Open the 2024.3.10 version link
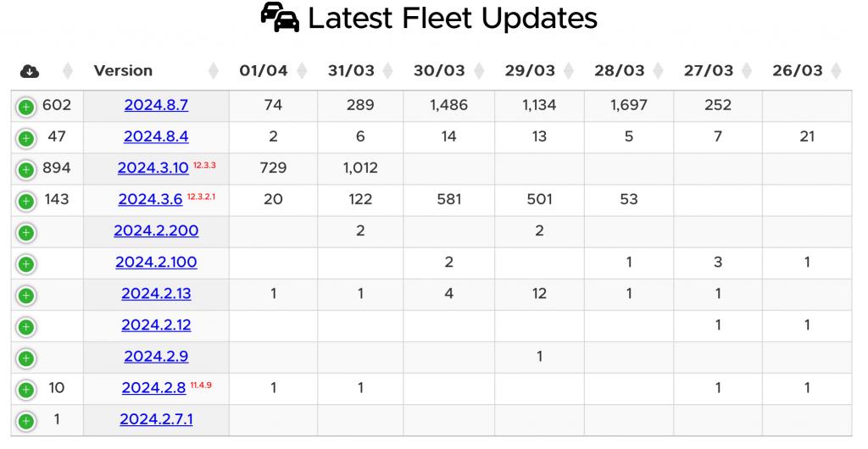 click(153, 169)
